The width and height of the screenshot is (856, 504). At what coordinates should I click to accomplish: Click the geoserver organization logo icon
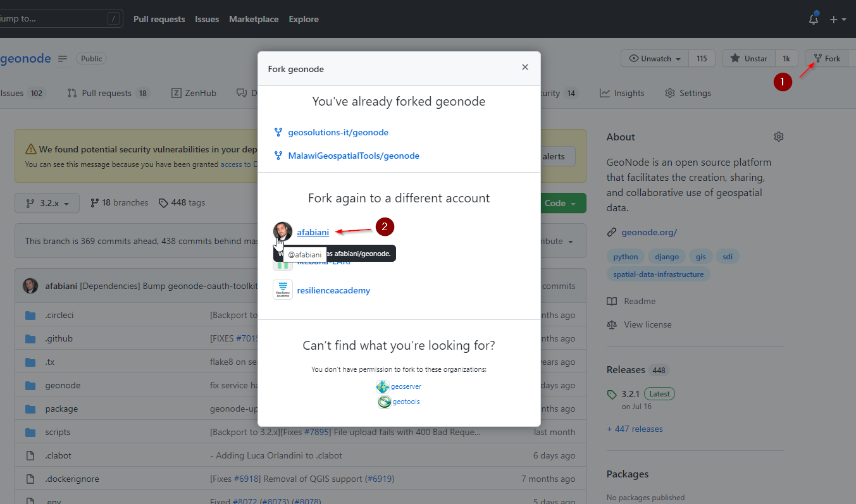[x=383, y=386]
